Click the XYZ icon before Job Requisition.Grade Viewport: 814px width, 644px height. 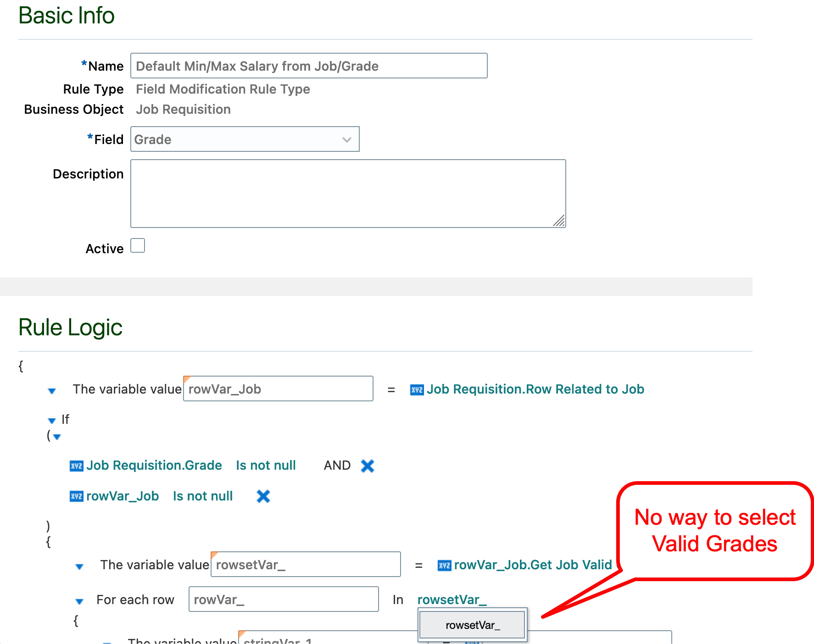[77, 465]
